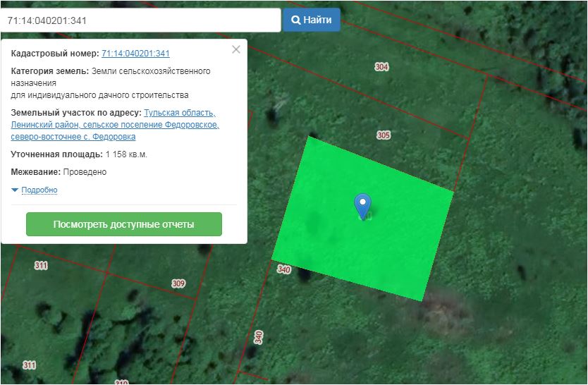The height and width of the screenshot is (385, 588).
Task: Click the lower 311 parcel label near bottom-left trees
Action: point(29,365)
